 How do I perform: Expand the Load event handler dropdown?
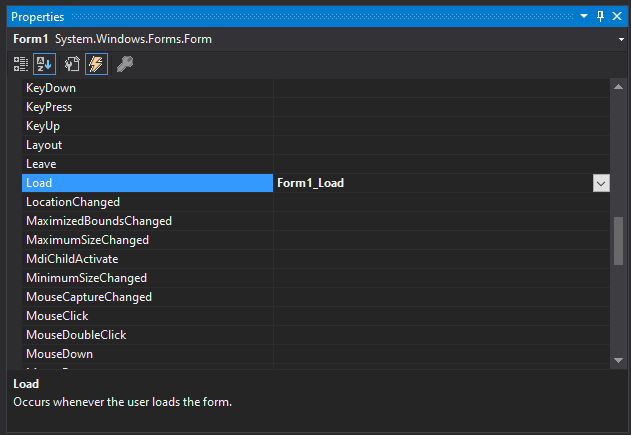[x=600, y=183]
